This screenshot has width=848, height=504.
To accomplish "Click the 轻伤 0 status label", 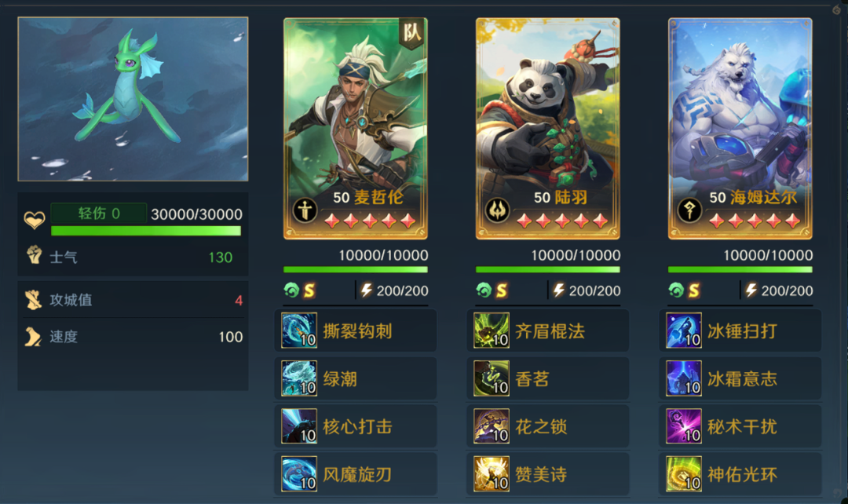I will [x=98, y=213].
